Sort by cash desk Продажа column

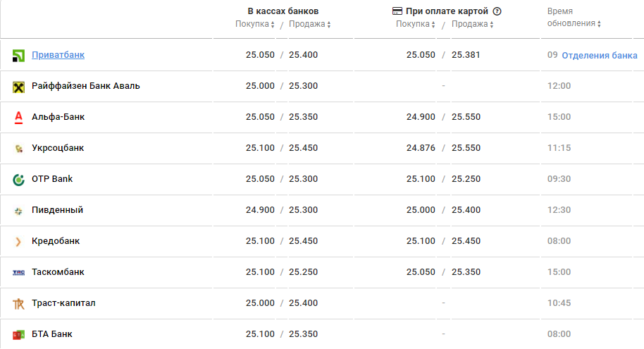click(309, 24)
